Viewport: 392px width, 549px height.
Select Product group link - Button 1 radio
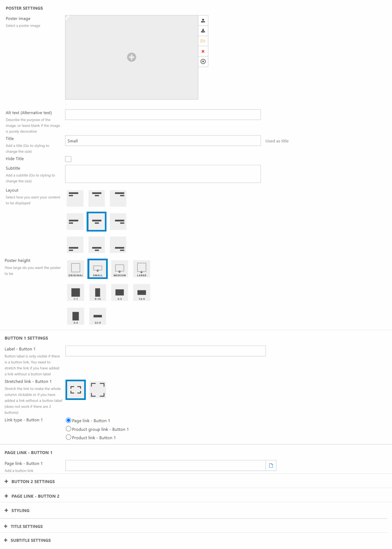point(68,429)
